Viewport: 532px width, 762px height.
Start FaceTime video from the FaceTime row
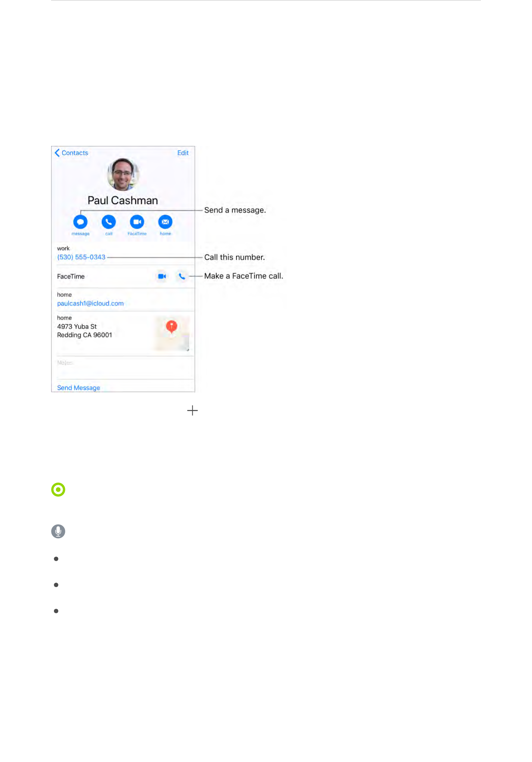point(162,277)
